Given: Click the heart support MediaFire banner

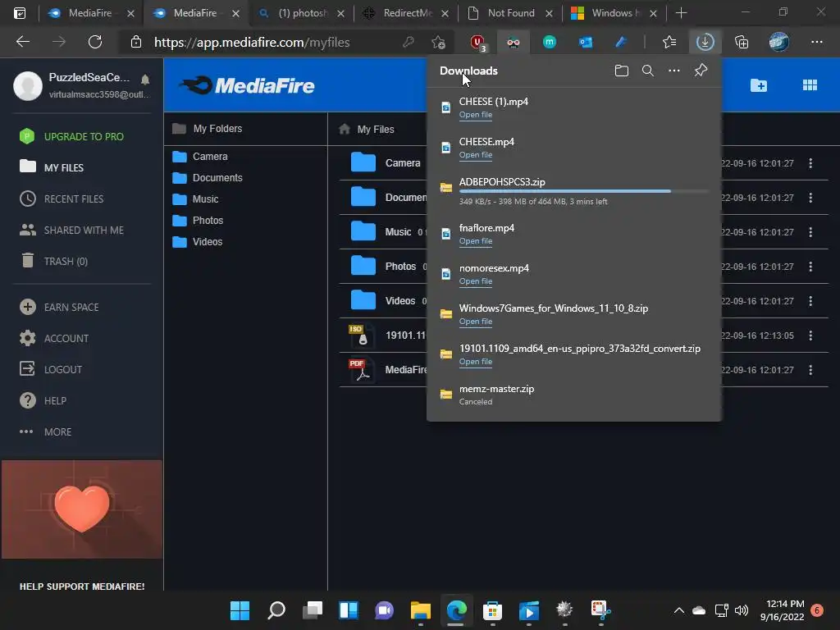Looking at the screenshot, I should point(82,509).
